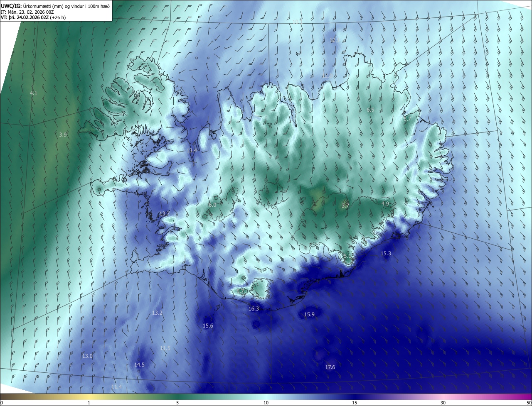Click the precipitation color scale bar
This screenshot has height=406, width=532.
[266, 396]
